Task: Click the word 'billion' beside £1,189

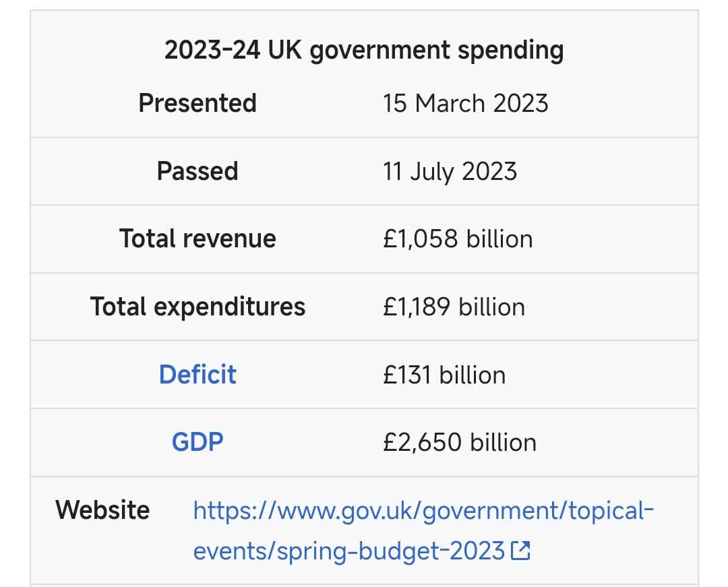Action: 492,307
